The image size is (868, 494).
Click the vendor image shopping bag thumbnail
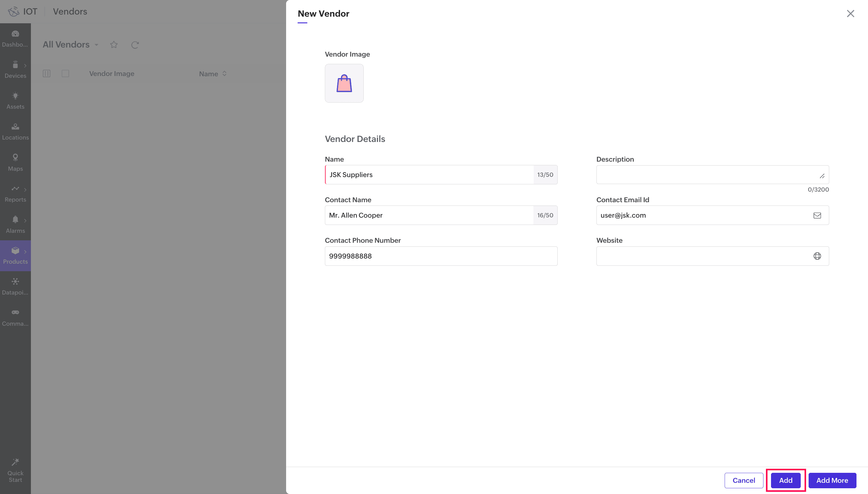[x=344, y=84]
